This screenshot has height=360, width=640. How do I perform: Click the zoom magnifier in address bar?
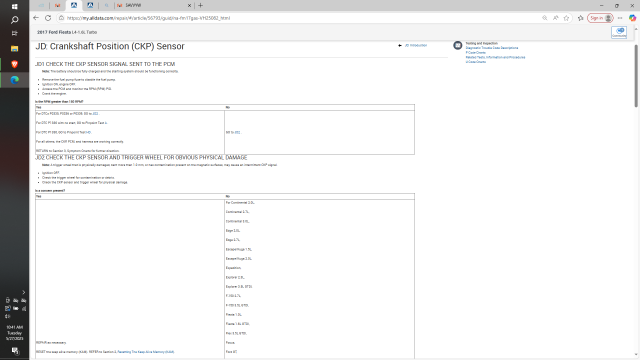(x=544, y=18)
